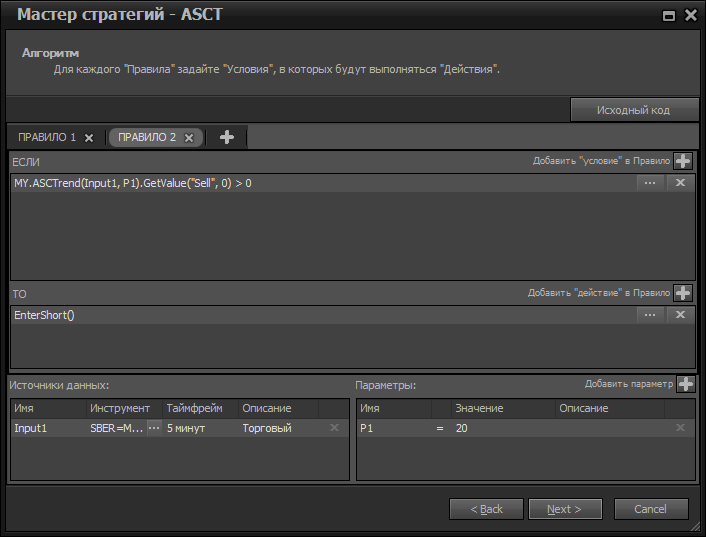Cancel the strategy wizard
This screenshot has width=706, height=537.
point(651,509)
